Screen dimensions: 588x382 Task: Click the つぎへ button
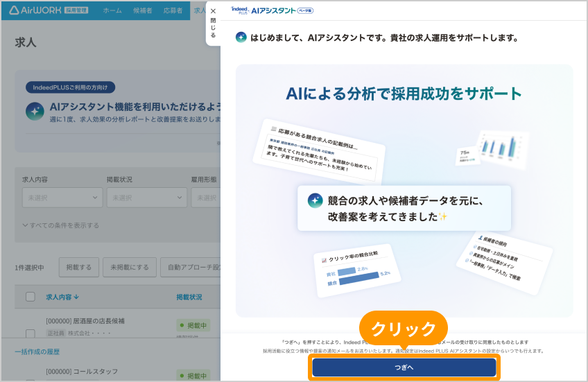(404, 367)
